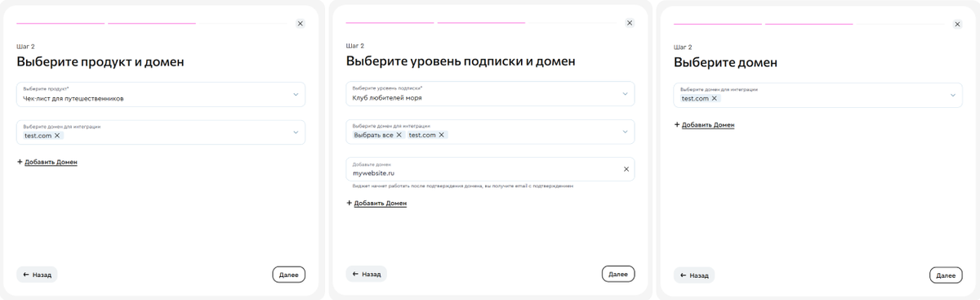Image resolution: width=980 pixels, height=300 pixels.
Task: Close the 'Выберите домен' dialog
Action: (x=958, y=25)
